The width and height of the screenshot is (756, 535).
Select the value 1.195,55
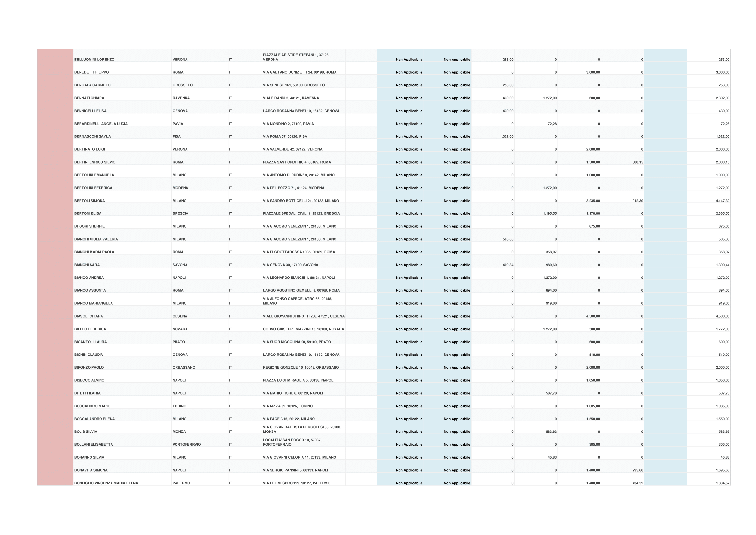[549, 214]
